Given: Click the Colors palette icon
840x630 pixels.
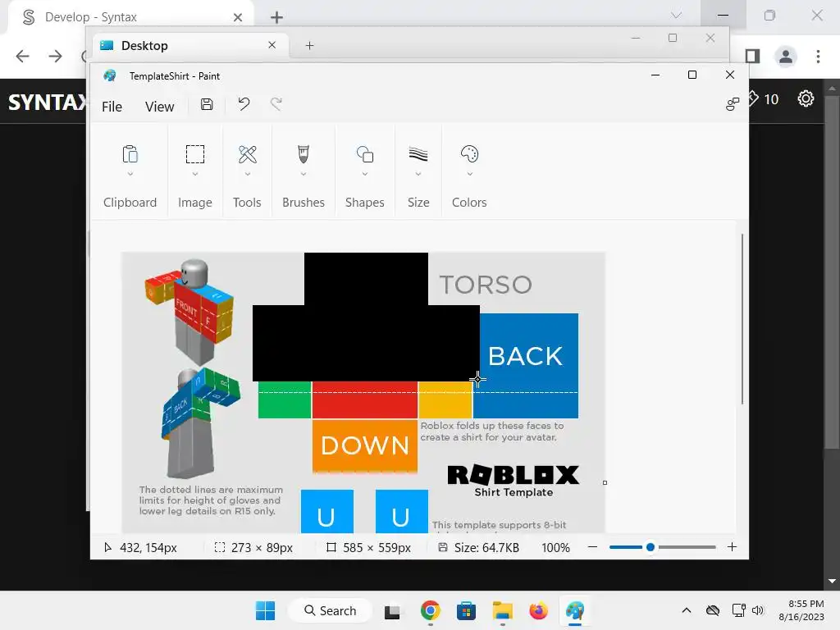Looking at the screenshot, I should tap(469, 154).
